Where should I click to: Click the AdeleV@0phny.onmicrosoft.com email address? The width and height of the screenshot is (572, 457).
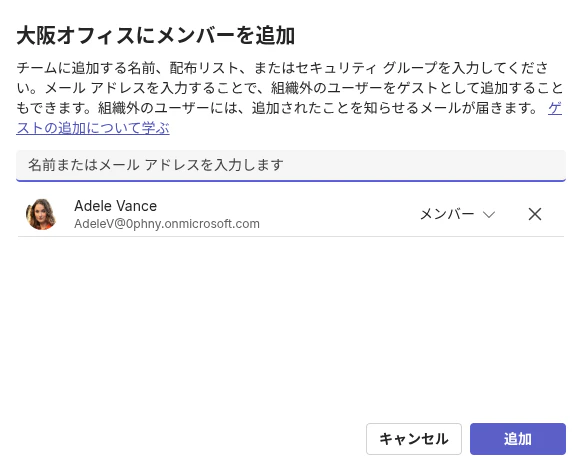(x=167, y=224)
